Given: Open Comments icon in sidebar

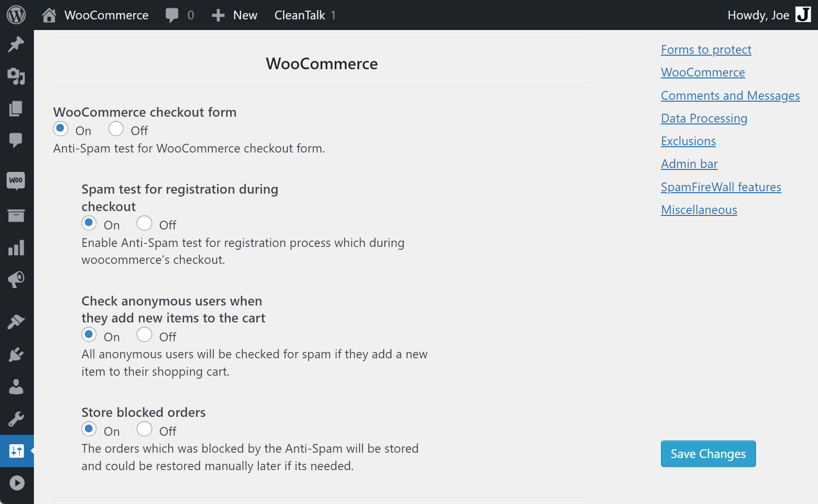Looking at the screenshot, I should tap(16, 140).
